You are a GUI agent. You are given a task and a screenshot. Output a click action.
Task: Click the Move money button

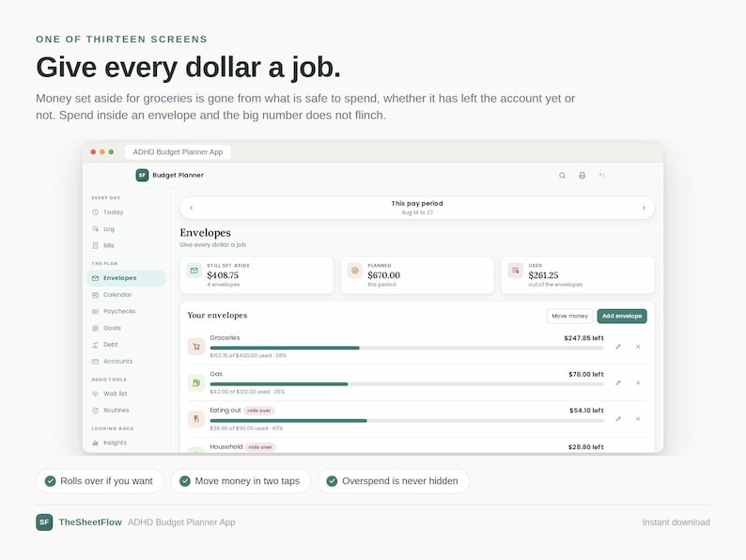[x=569, y=316]
